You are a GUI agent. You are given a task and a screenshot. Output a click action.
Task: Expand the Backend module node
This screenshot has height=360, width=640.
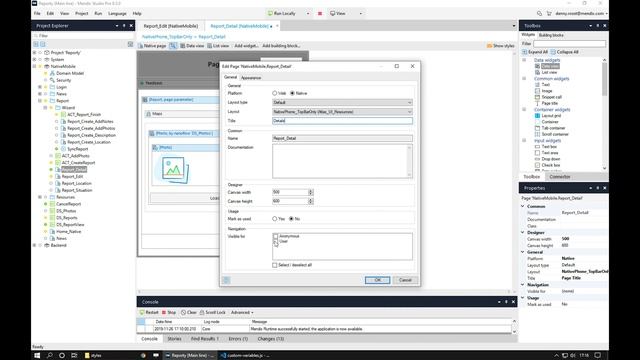coord(35,245)
